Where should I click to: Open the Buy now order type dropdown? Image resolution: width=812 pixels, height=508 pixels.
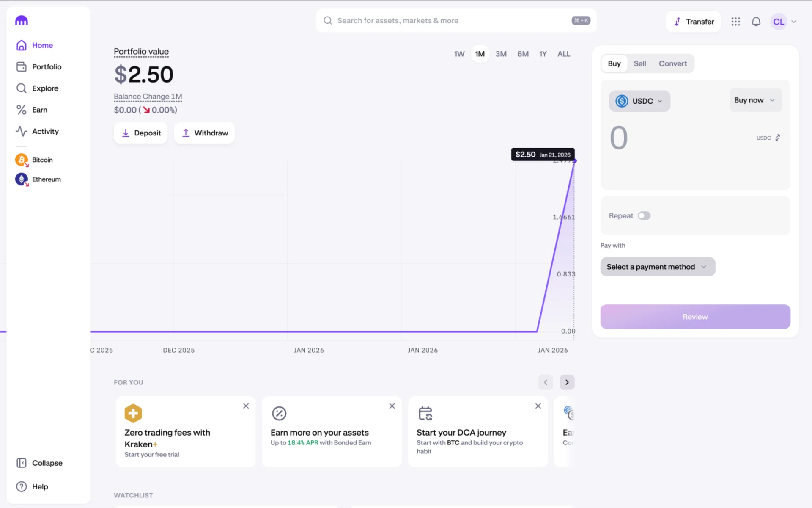coord(755,100)
